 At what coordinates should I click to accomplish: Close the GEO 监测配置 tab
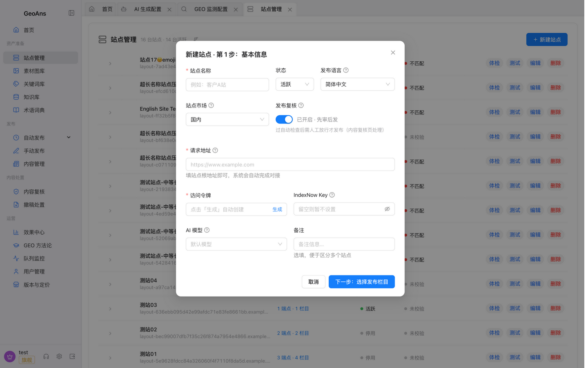point(236,9)
